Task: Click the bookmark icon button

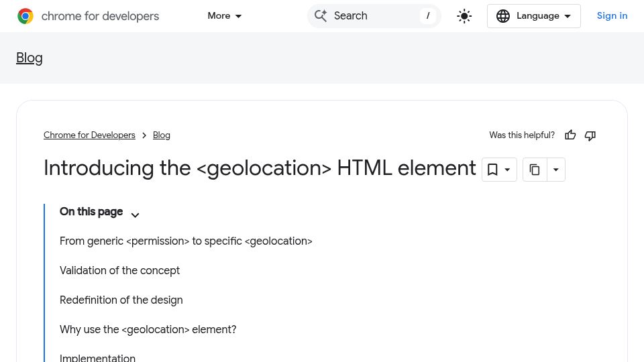Action: pyautogui.click(x=492, y=170)
